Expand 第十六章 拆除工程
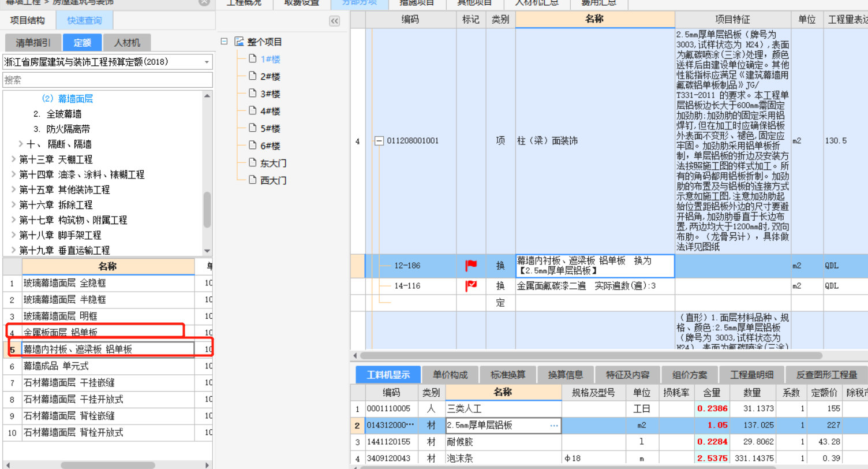Screen dimensions: 868x469 (x=14, y=204)
